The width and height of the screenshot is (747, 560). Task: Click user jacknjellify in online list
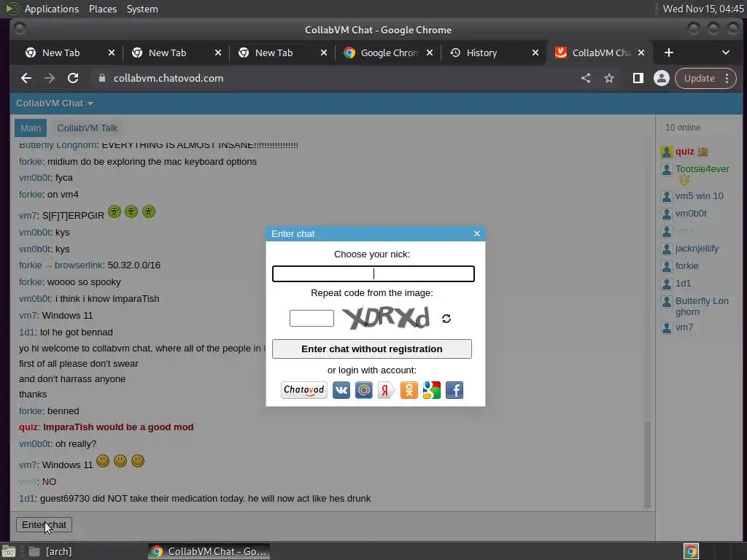point(697,249)
